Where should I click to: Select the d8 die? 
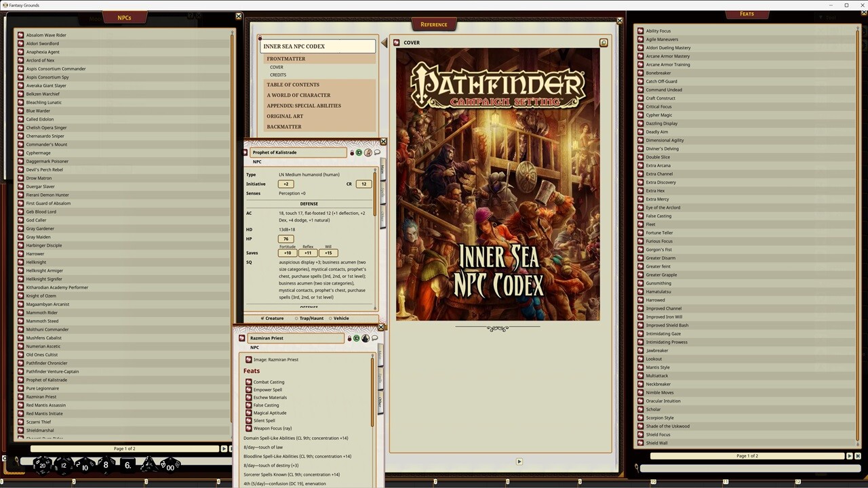105,465
